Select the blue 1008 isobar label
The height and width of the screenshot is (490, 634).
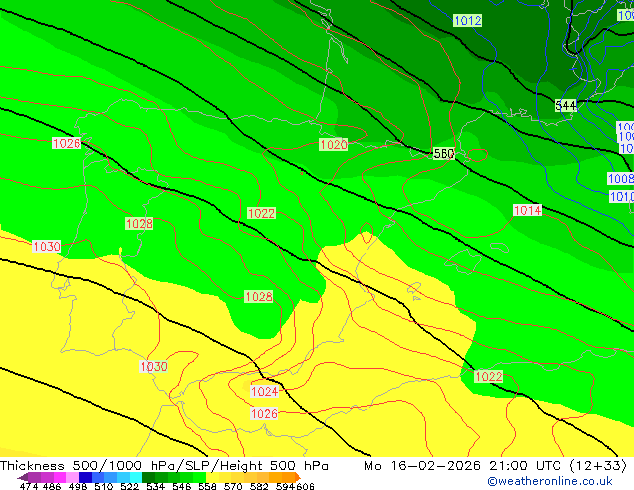click(621, 179)
